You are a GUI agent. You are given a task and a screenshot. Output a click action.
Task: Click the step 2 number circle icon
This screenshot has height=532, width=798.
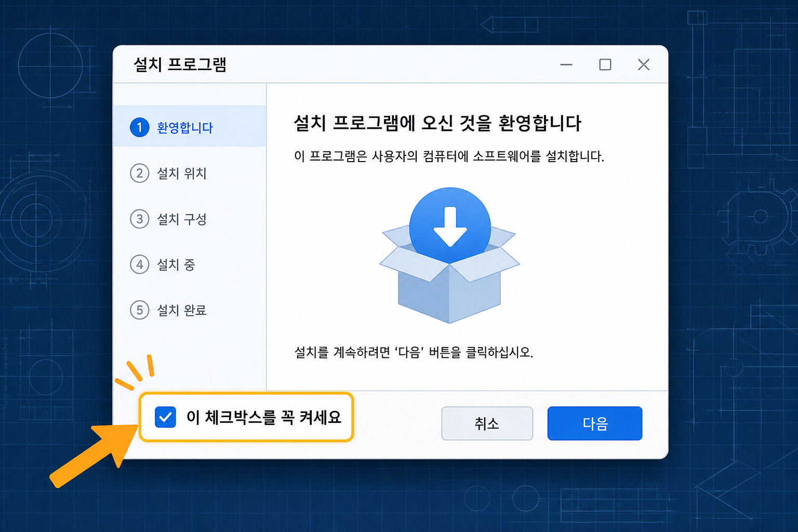point(139,173)
